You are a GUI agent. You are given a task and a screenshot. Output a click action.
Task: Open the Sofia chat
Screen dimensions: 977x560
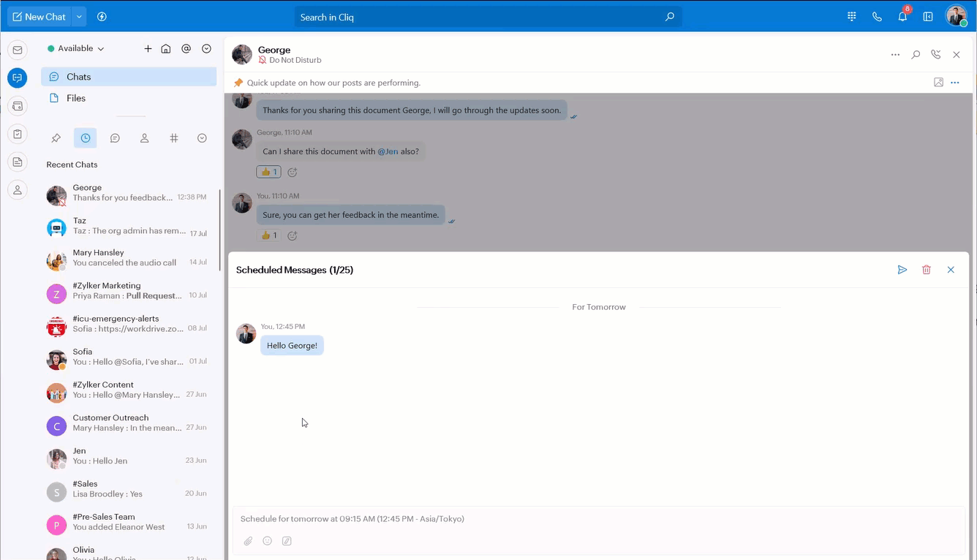tap(129, 357)
